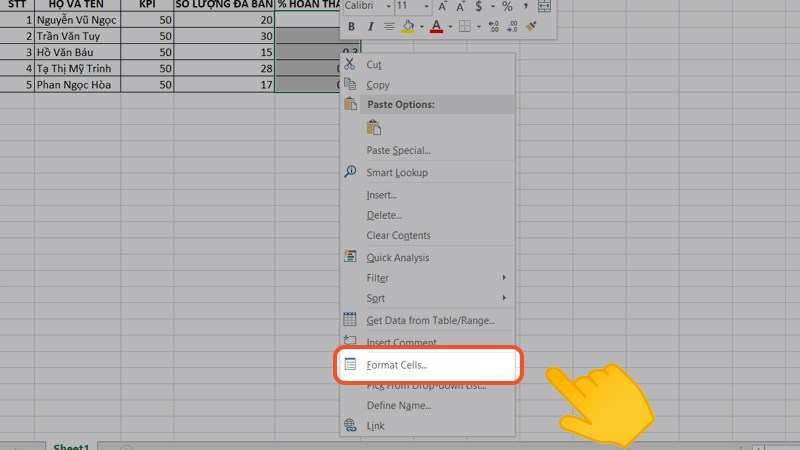
Task: Expand the Filter submenu
Action: pos(503,278)
